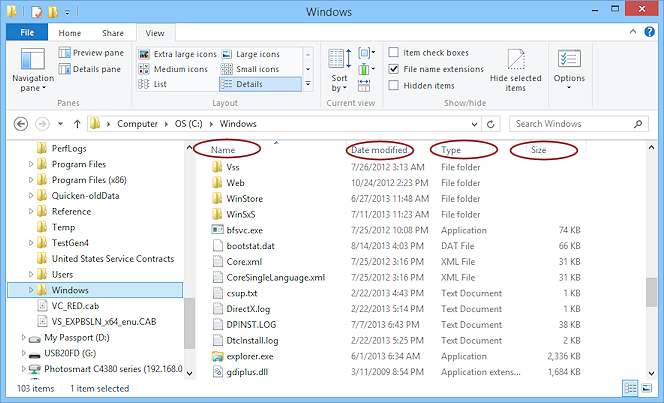The width and height of the screenshot is (664, 403).
Task: Switch to Extra large icons layout
Action: click(x=177, y=54)
